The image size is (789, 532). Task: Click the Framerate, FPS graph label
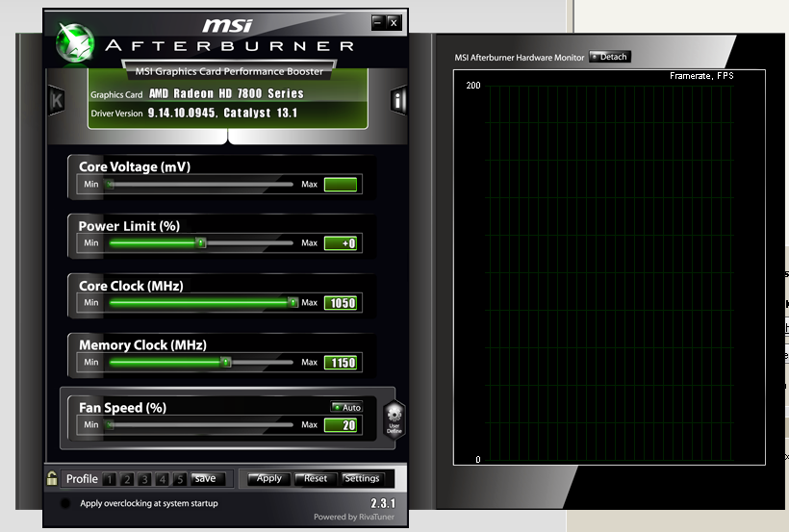(701, 76)
